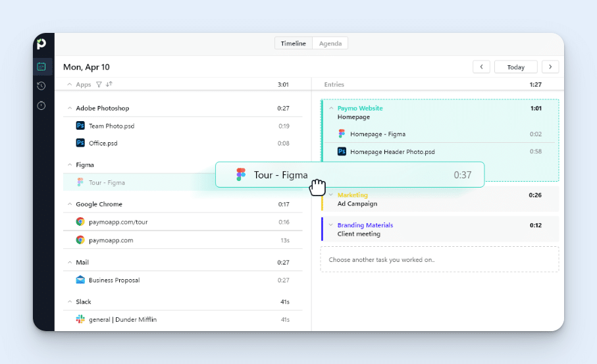
Task: Click the Today button
Action: (x=516, y=67)
